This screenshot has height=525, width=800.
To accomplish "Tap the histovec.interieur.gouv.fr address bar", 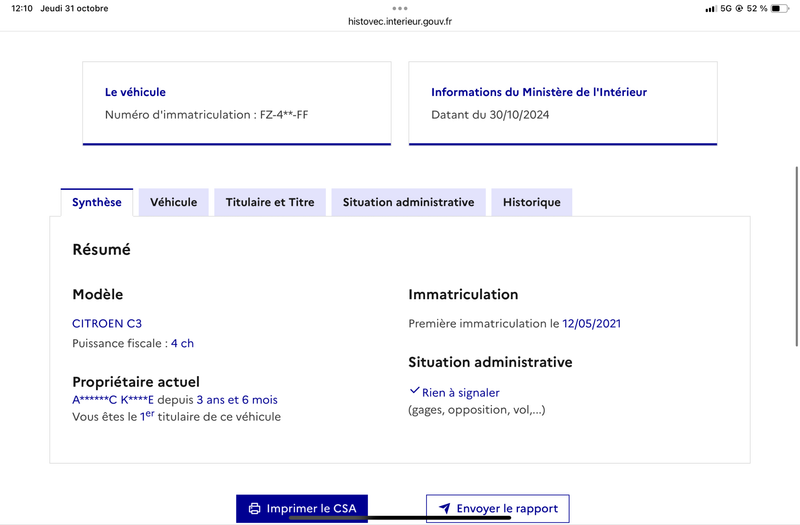I will (x=400, y=21).
